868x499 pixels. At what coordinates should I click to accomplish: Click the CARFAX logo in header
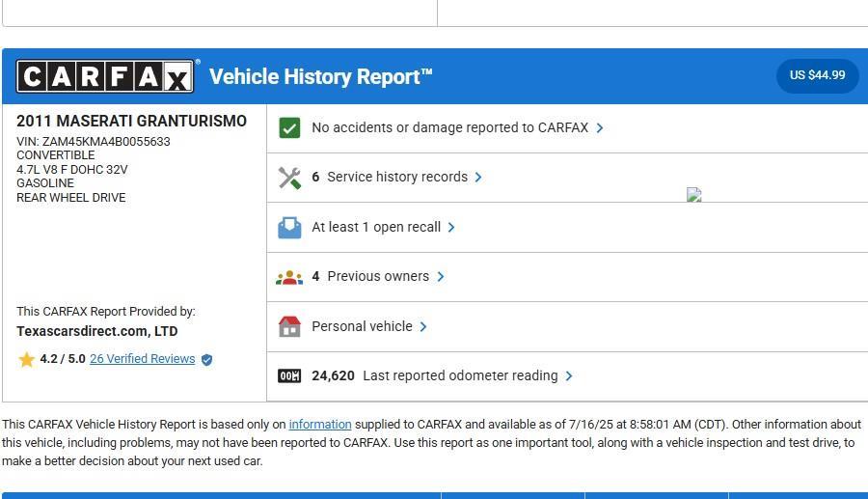[105, 76]
